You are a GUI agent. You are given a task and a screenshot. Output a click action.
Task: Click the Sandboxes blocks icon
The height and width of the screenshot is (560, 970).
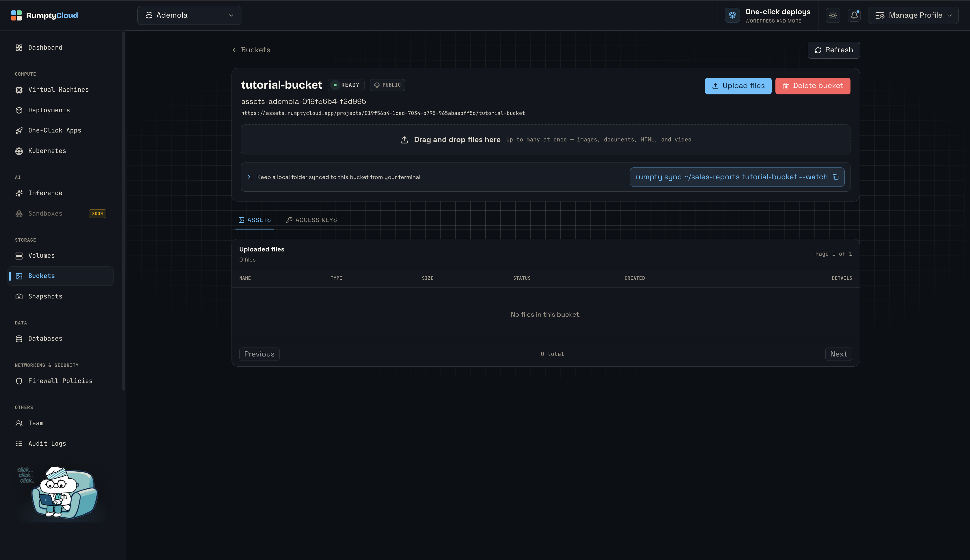[x=19, y=213]
